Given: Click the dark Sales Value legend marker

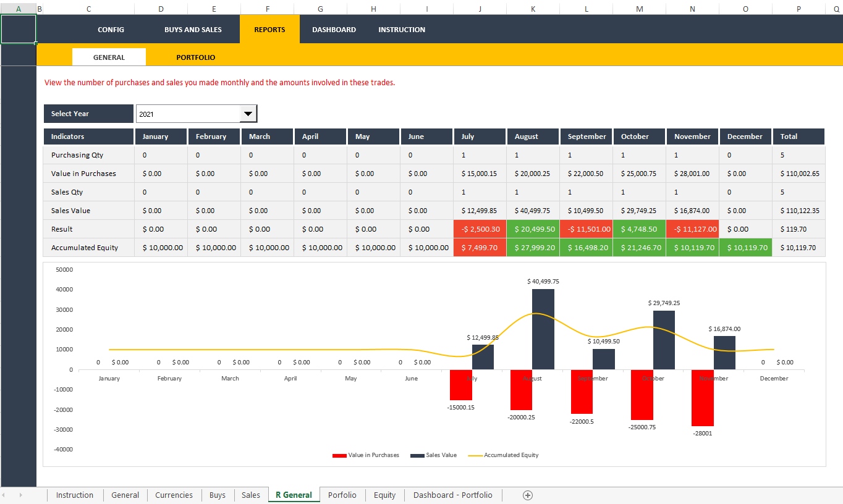Looking at the screenshot, I should 418,455.
